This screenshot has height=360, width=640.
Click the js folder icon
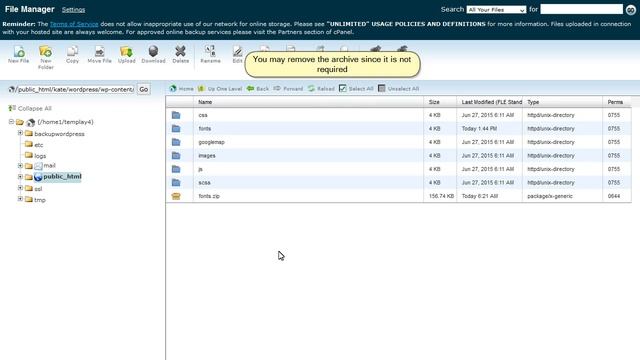coord(176,169)
